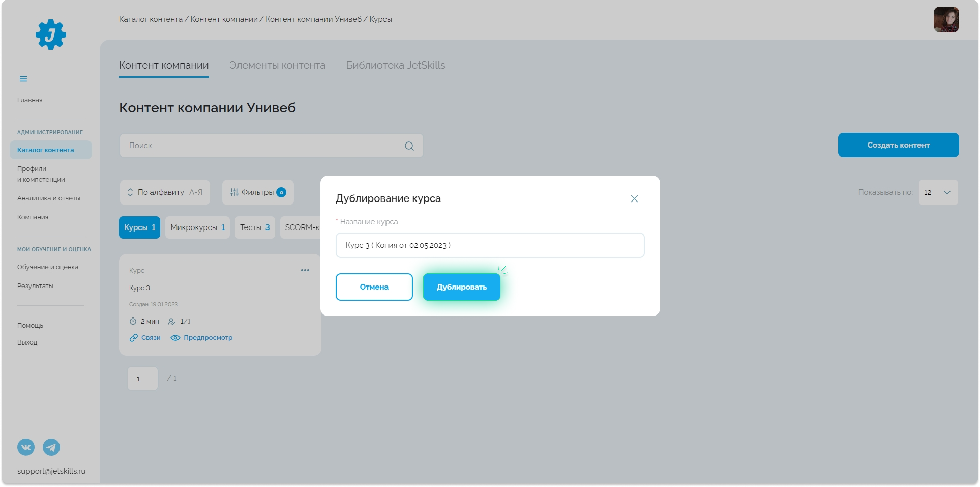Viewport: 980px width, 487px height.
Task: Click the Контент компании breadcrumb
Action: click(x=224, y=19)
